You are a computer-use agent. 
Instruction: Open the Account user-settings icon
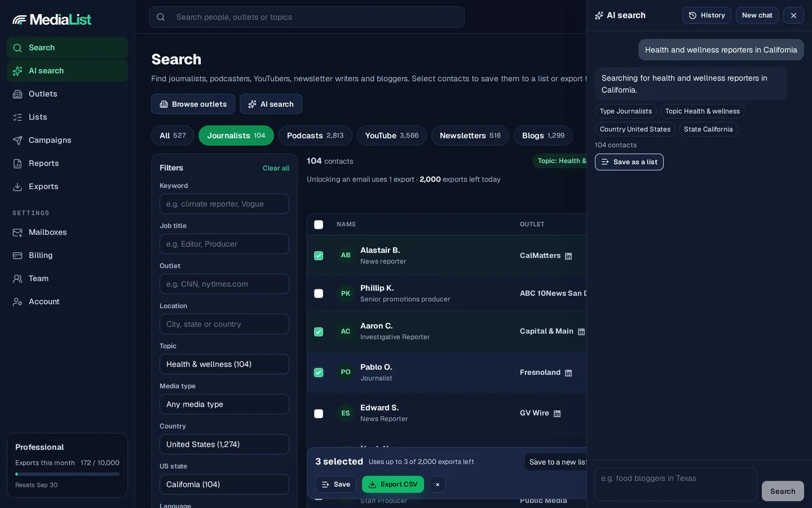[17, 302]
